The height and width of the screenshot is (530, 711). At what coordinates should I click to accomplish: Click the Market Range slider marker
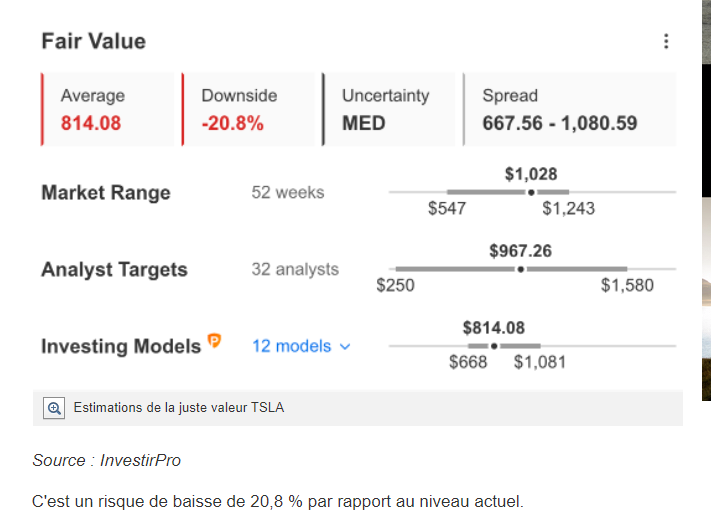click(531, 191)
